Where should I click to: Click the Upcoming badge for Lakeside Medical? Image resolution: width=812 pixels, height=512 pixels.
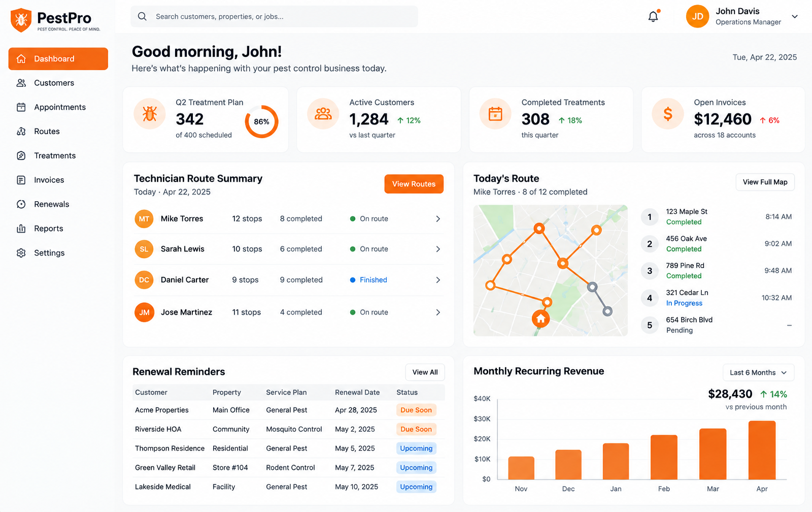point(416,487)
